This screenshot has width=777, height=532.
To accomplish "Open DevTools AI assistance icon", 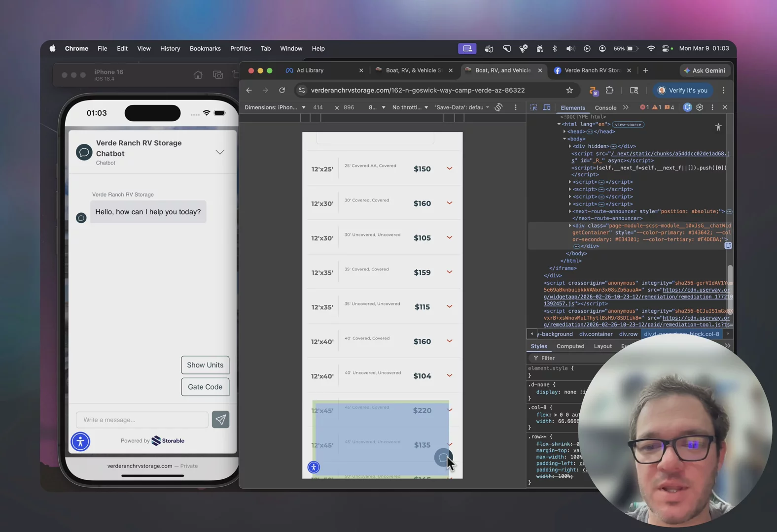I will click(x=687, y=107).
